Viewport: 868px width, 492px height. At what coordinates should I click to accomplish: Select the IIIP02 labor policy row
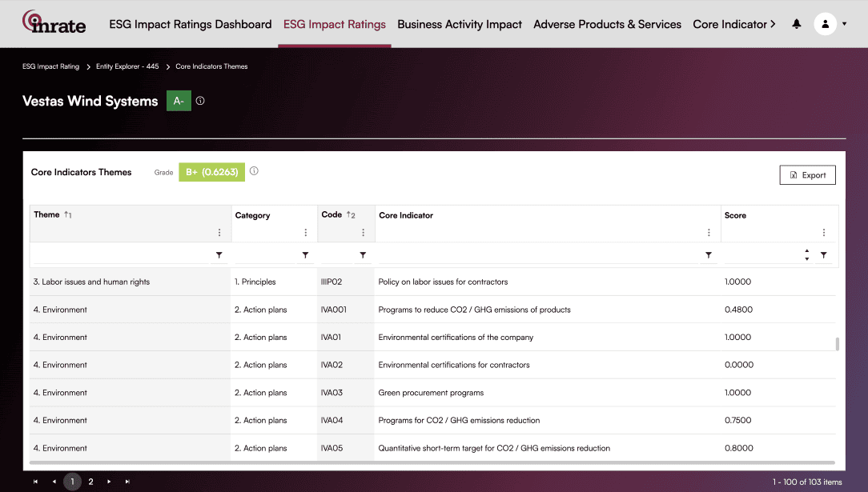point(432,282)
